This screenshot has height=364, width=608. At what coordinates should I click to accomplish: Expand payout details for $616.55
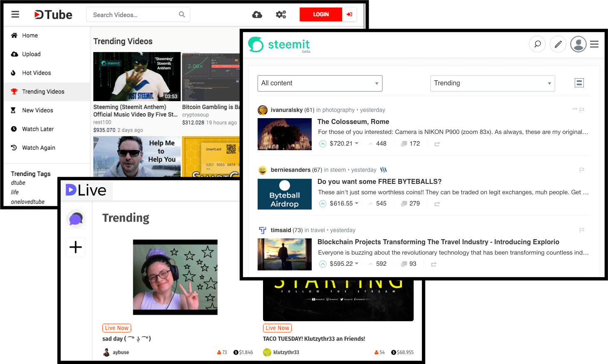357,203
